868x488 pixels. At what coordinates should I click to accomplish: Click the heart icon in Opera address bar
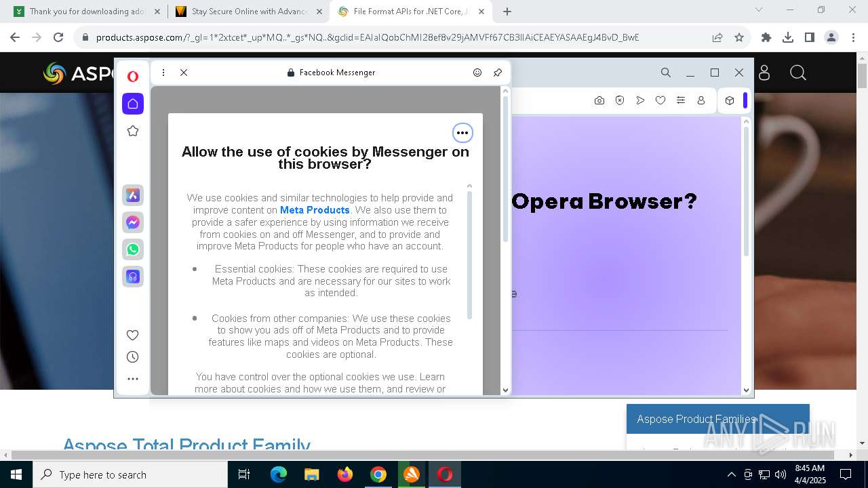660,100
